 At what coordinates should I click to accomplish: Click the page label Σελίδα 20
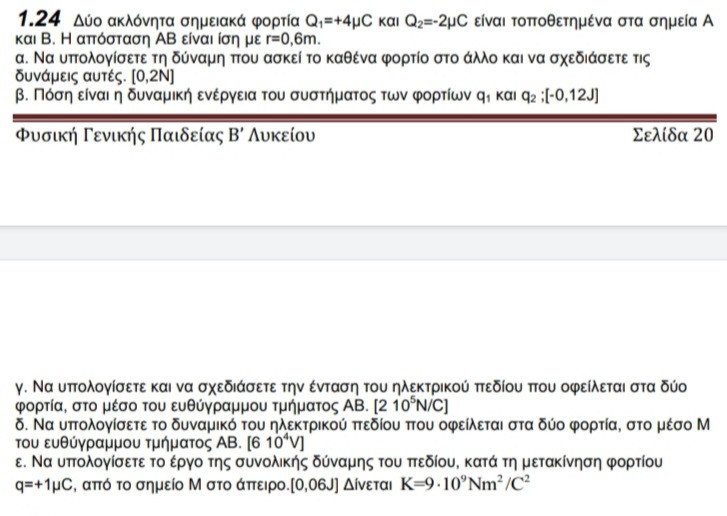pyautogui.click(x=673, y=135)
